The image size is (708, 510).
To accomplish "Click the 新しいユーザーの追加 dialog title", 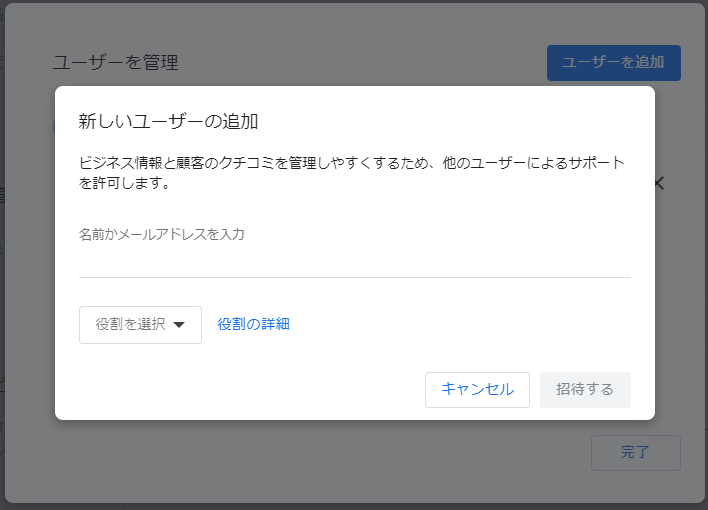I will point(168,122).
